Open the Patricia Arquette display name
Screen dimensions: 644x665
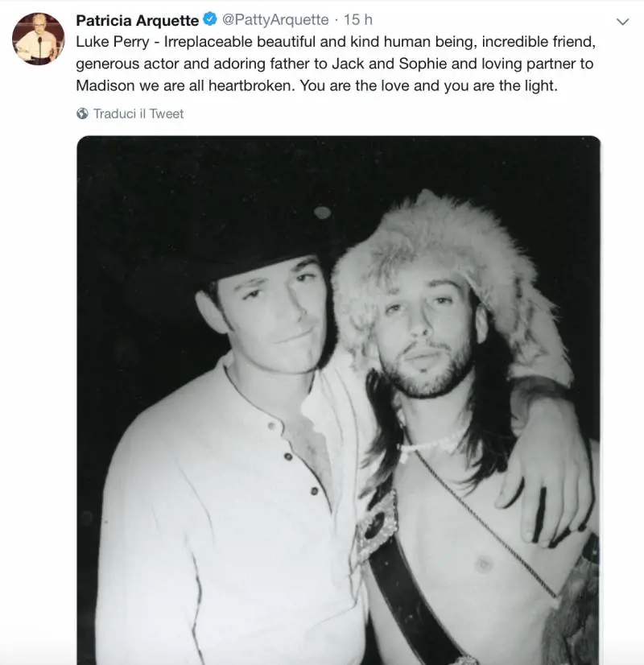[137, 20]
